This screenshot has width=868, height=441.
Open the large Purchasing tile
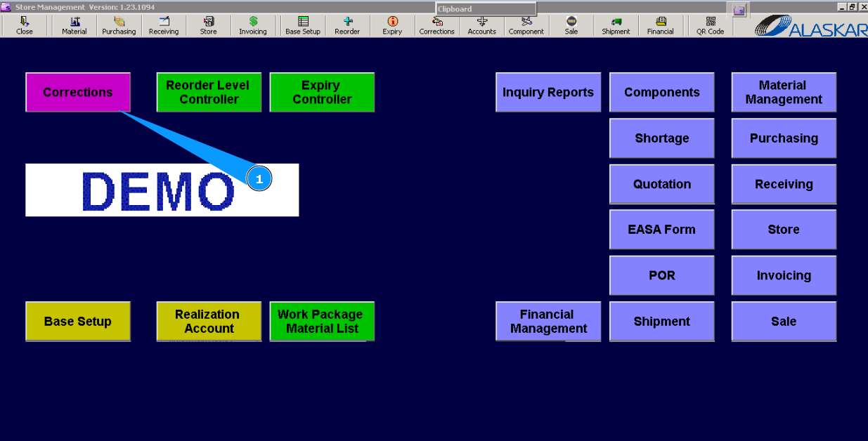[x=784, y=138]
